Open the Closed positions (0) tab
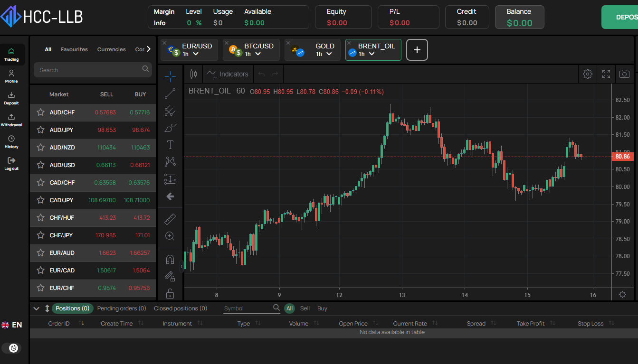This screenshot has width=638, height=364. [181, 308]
